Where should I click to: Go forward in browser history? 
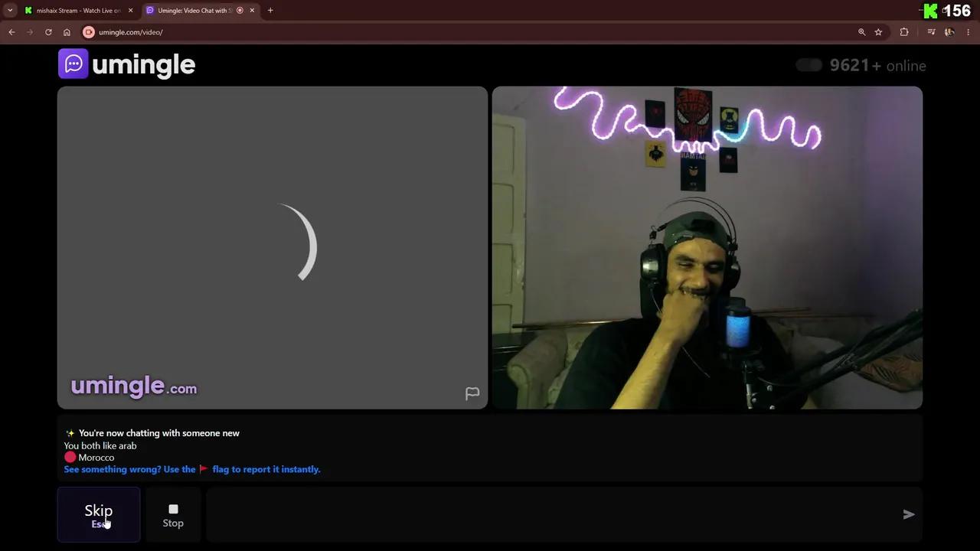tap(30, 32)
